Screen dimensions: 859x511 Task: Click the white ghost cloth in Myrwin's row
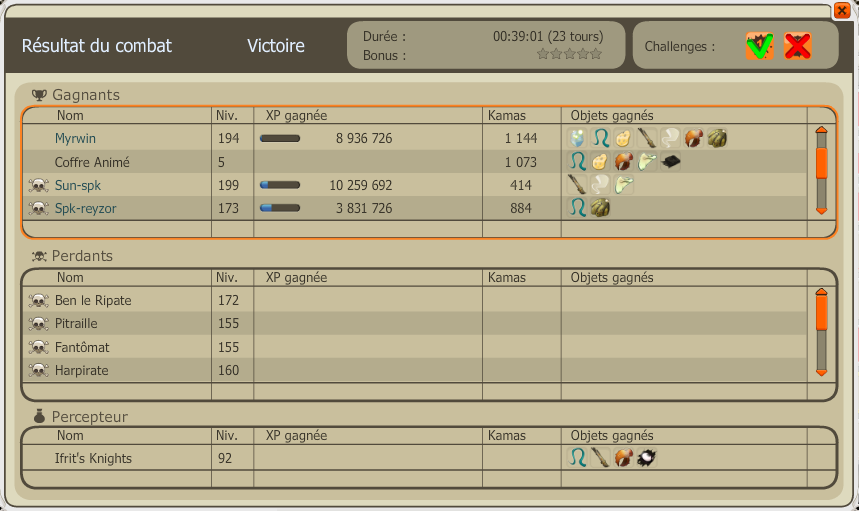pos(670,138)
